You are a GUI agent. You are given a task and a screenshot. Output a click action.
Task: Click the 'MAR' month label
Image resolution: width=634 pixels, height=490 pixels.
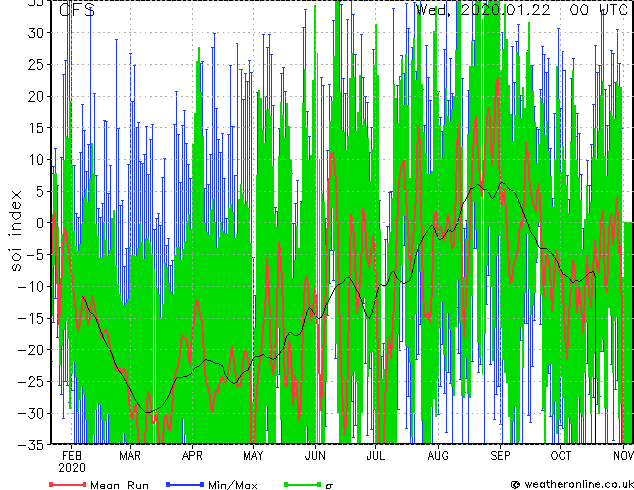pos(130,456)
